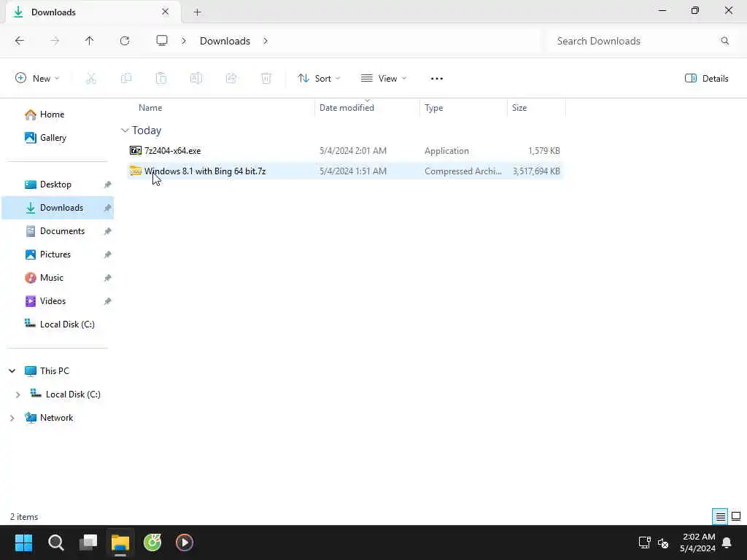
Task: Open the Sort dropdown menu
Action: tap(319, 79)
